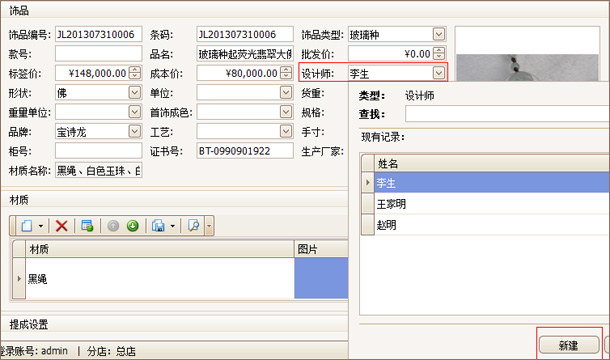Click the 材质 column header in grid
The height and width of the screenshot is (360, 610).
[160, 249]
